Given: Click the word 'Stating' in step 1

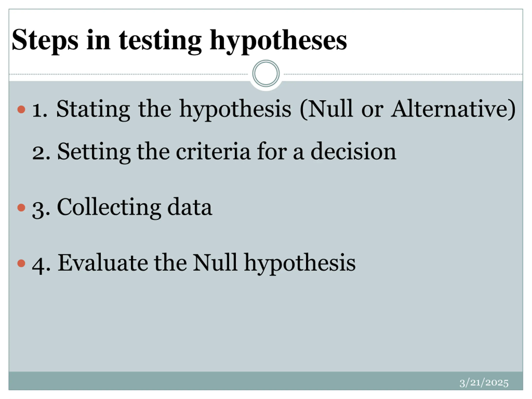Looking at the screenshot, I should tap(93, 110).
